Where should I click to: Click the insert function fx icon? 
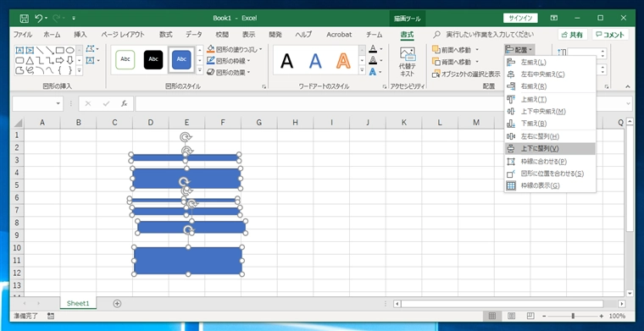pos(124,104)
